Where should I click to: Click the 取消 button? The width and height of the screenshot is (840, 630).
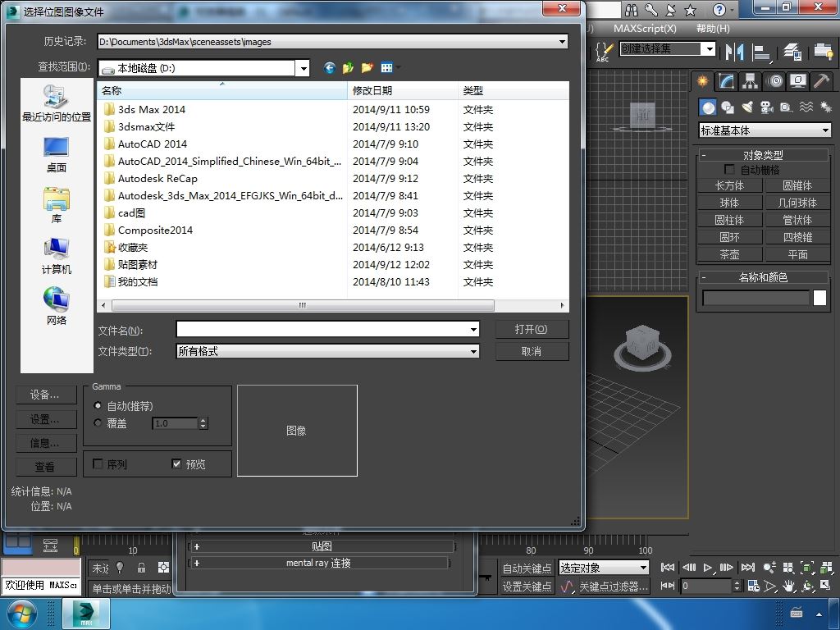click(x=532, y=351)
